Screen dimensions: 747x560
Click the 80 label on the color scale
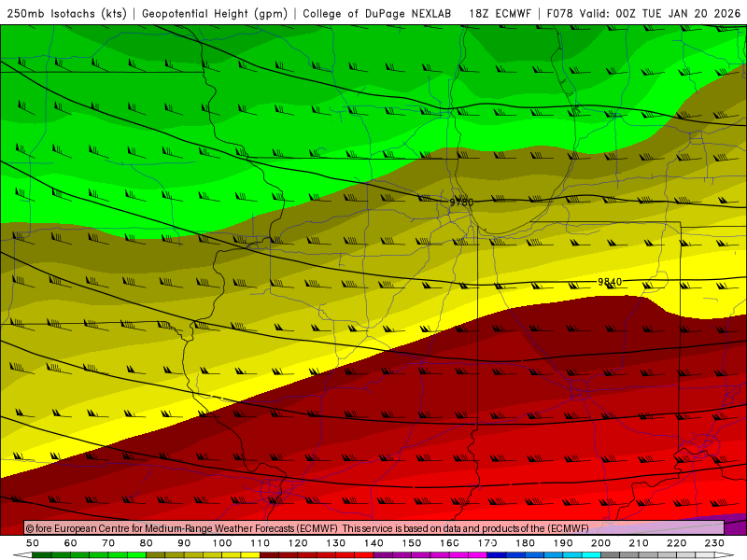[x=146, y=543]
